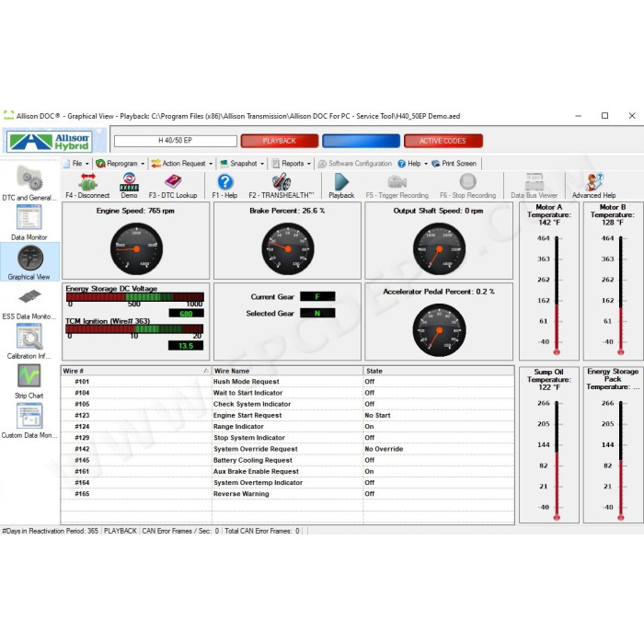The height and width of the screenshot is (644, 644).
Task: Open the Strip Chart icon
Action: (x=29, y=375)
